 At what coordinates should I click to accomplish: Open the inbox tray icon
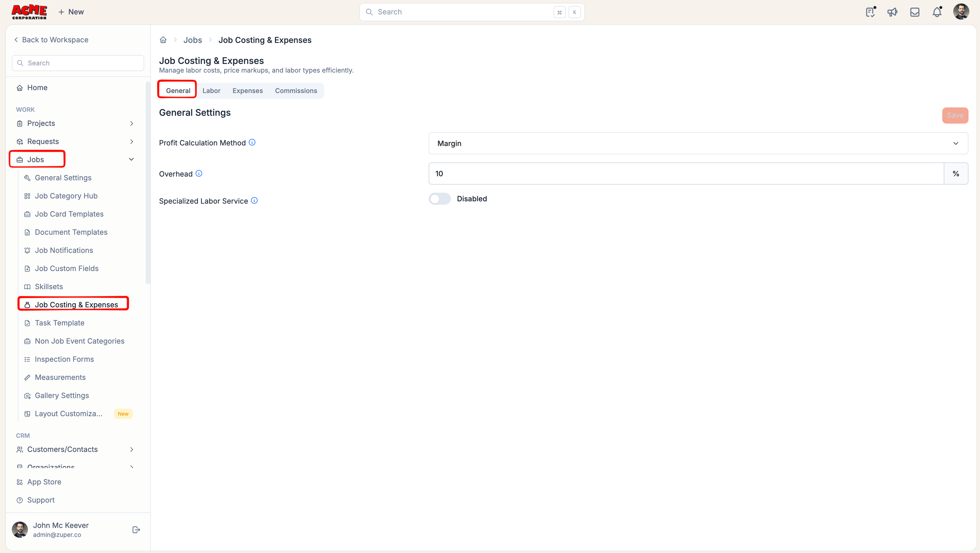click(x=915, y=12)
